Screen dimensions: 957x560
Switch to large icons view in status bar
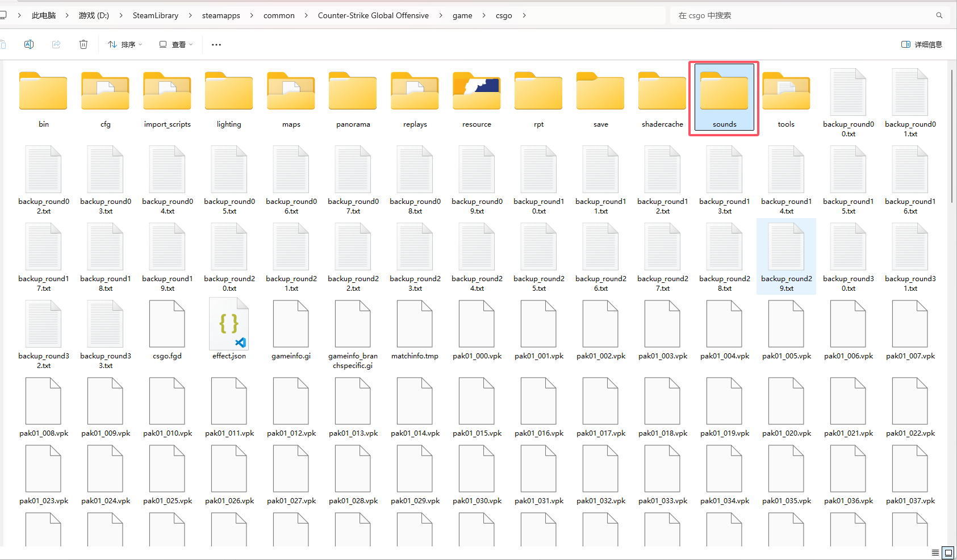[x=948, y=553]
